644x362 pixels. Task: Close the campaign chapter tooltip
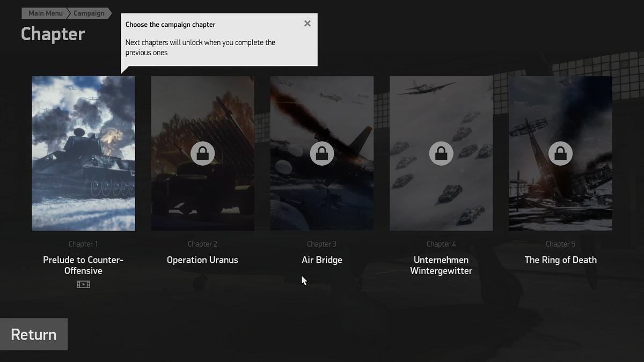point(307,24)
